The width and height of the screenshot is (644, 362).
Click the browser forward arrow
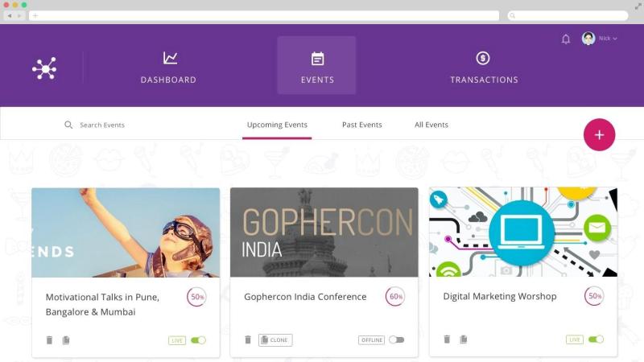19,15
